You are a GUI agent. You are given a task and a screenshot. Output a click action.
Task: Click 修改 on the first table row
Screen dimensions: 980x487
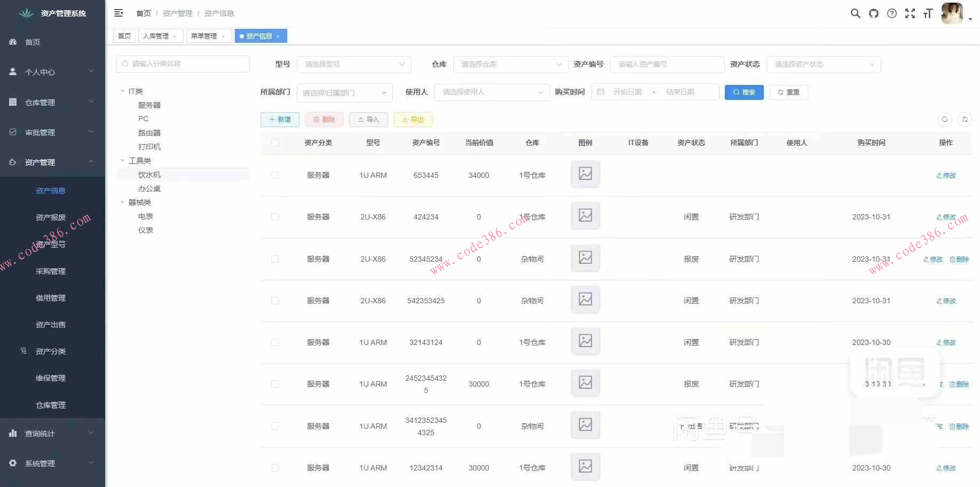coord(946,175)
